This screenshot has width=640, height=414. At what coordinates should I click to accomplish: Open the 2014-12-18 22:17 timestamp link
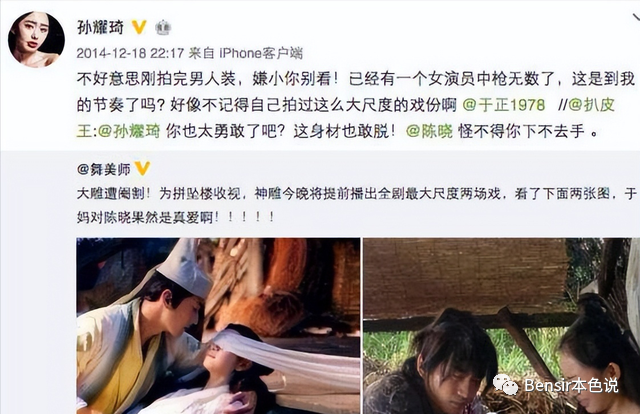(x=131, y=53)
